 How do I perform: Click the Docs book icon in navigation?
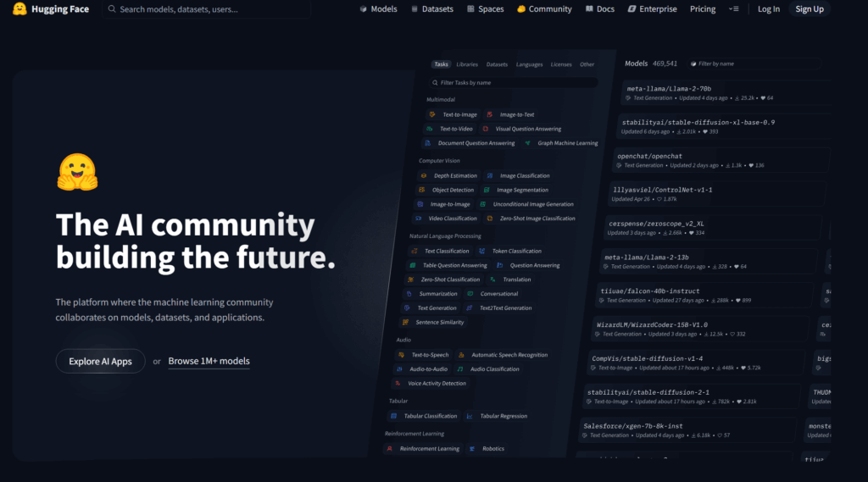point(589,8)
